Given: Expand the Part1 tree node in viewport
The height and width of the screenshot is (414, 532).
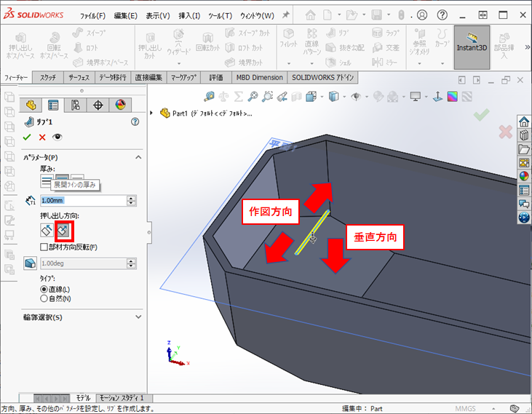Looking at the screenshot, I should click(x=152, y=113).
